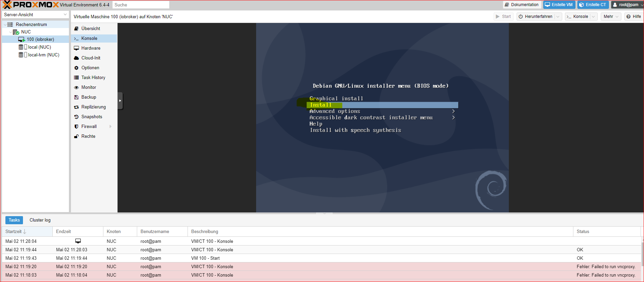Screen dimensions: 644x282
Task: Sort by the Beschreibung column header
Action: click(x=380, y=232)
